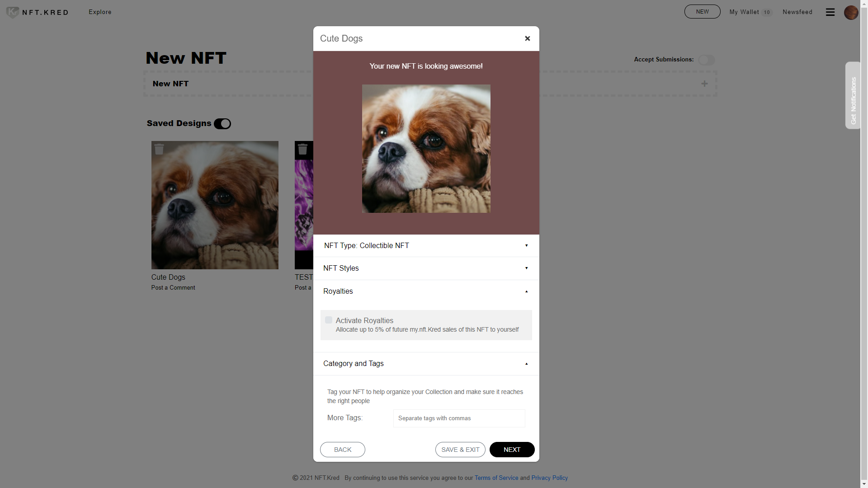Click the SAVE & EXIT button
This screenshot has width=868, height=488.
(460, 450)
